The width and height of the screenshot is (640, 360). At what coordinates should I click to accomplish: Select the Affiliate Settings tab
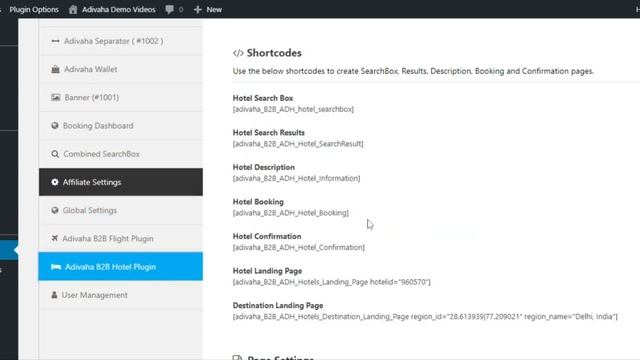click(121, 182)
